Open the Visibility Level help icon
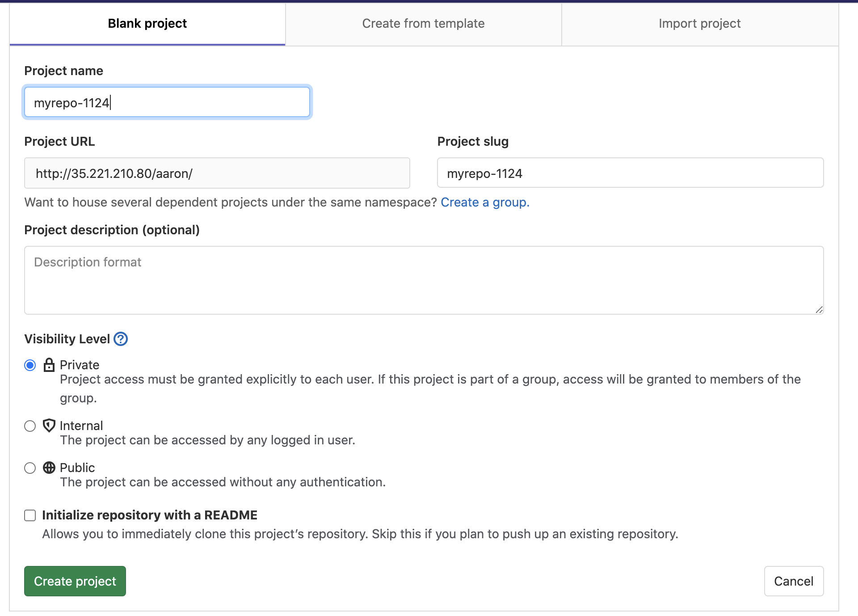 tap(120, 339)
